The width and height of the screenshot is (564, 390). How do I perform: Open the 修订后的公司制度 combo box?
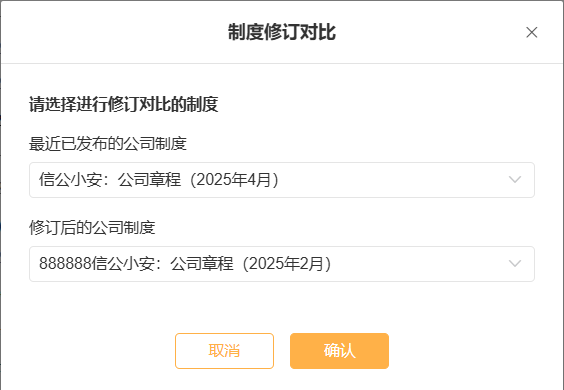click(282, 264)
